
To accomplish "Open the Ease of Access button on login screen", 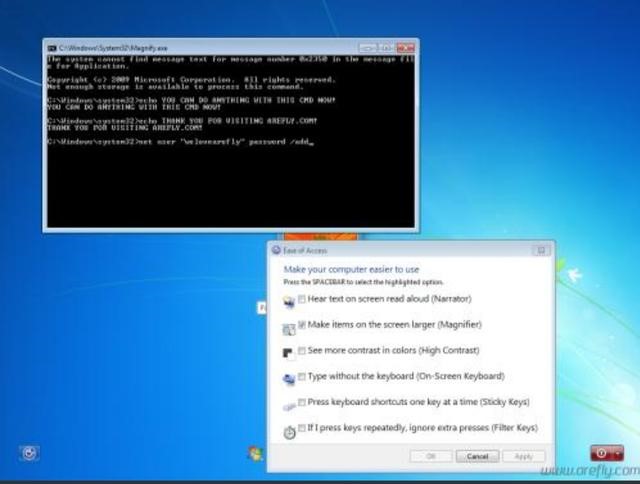I will coord(30,453).
